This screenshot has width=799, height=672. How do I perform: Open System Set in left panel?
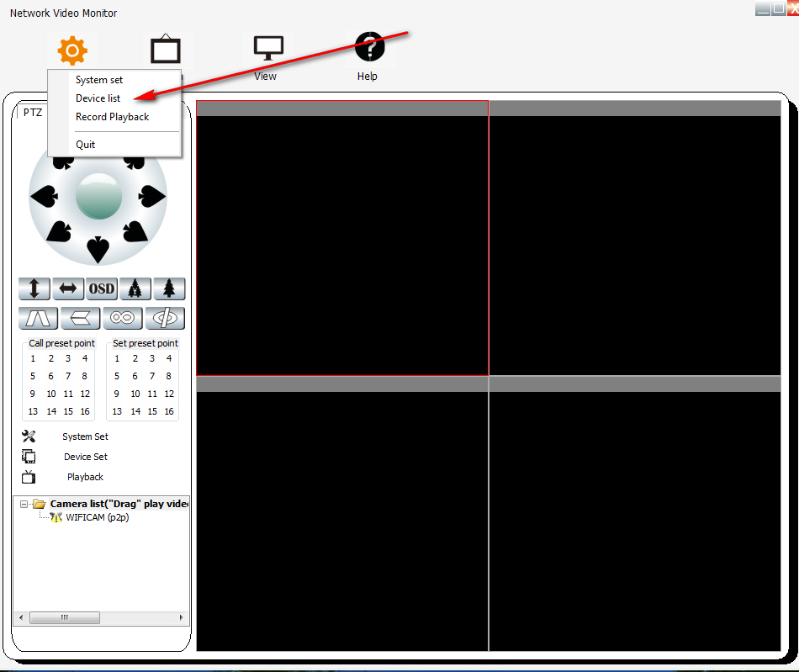[x=85, y=437]
